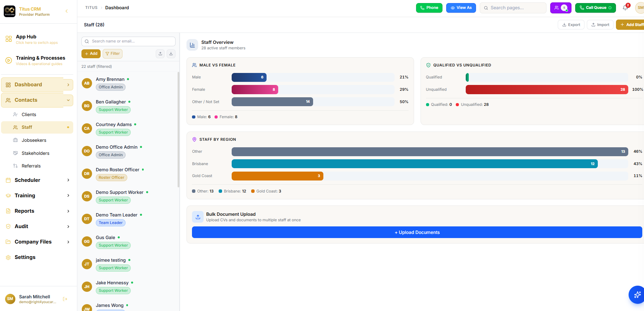Click the Add Staff button

tap(630, 25)
